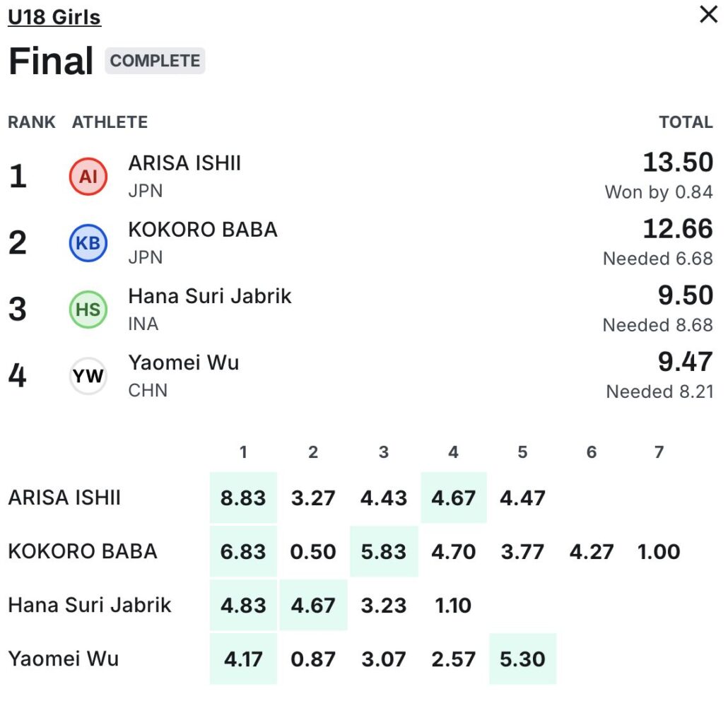Click Yaomei Wu's YW avatar icon
This screenshot has width=728, height=701.
88,376
